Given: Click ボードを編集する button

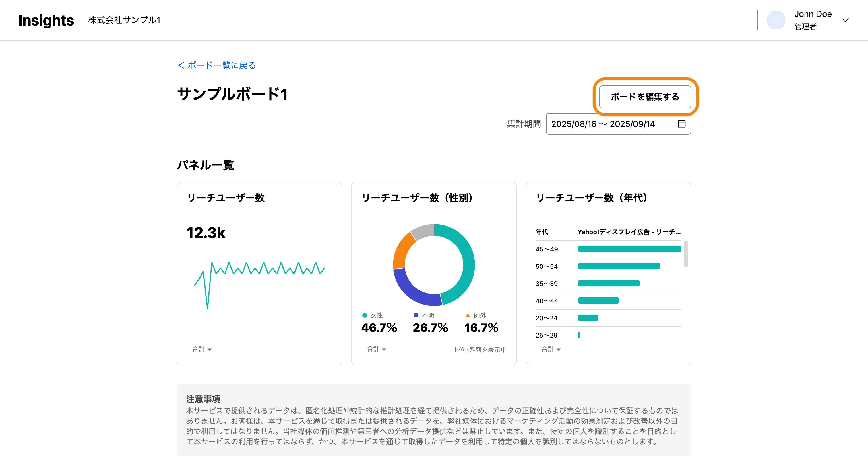Looking at the screenshot, I should click(645, 97).
